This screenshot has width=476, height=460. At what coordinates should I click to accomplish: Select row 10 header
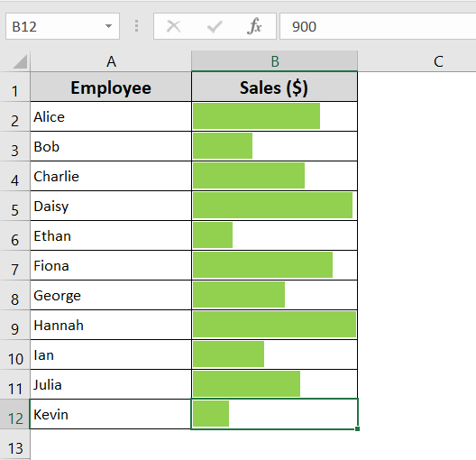(14, 354)
